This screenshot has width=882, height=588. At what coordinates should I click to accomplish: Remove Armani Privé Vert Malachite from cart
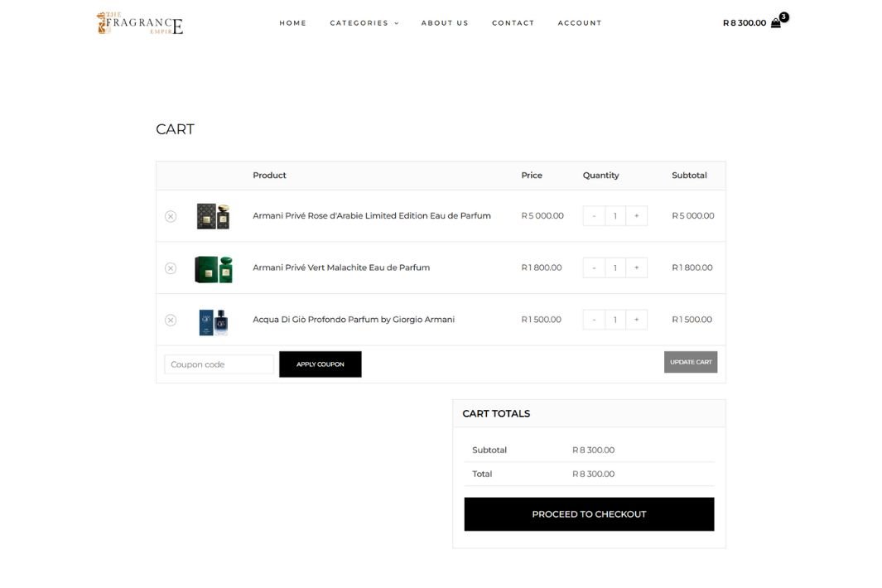pos(171,268)
